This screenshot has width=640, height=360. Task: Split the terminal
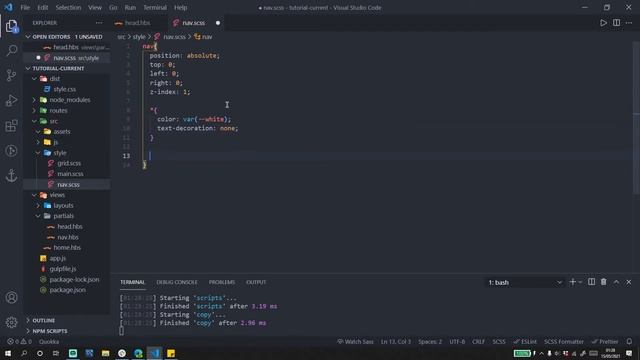591,282
